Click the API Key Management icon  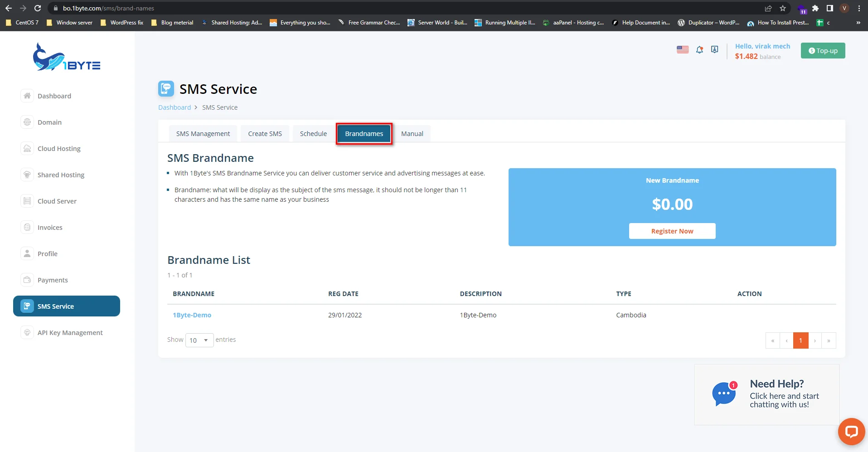(x=27, y=332)
